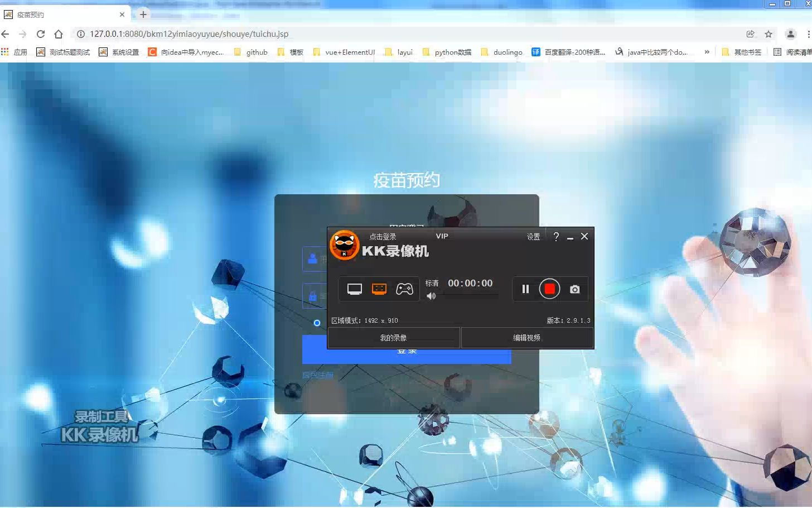Bookmark this page with star icon
This screenshot has height=508, width=812.
pos(768,34)
